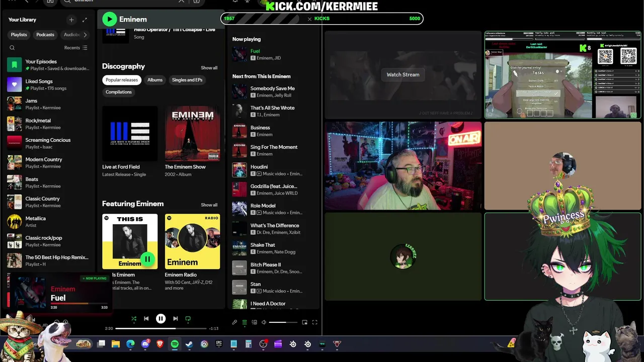
Task: Click the Spotify icon in the taskbar
Action: [175, 344]
